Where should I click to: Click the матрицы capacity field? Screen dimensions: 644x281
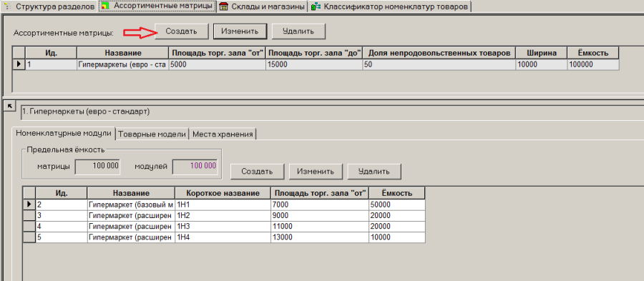point(97,166)
